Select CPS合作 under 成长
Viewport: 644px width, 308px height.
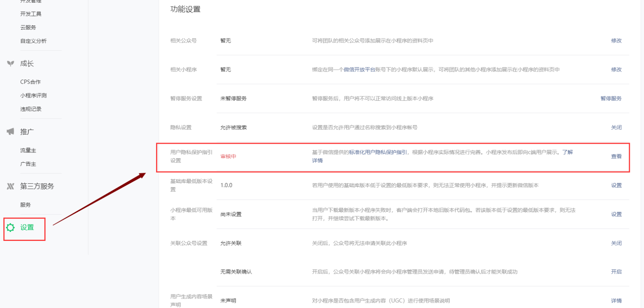click(31, 82)
